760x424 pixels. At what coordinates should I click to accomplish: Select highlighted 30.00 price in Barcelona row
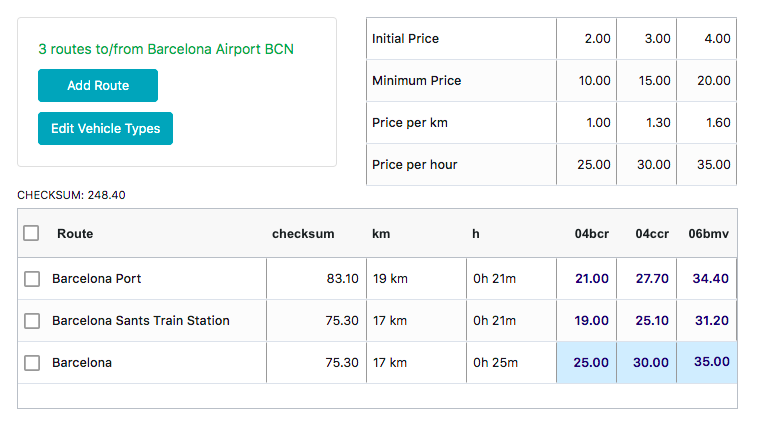[x=650, y=363]
